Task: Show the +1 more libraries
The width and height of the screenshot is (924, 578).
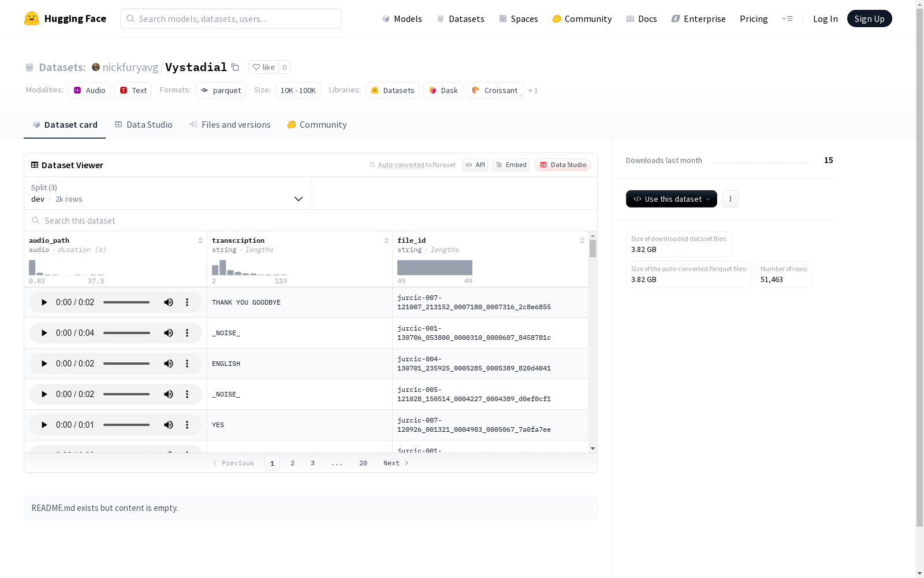Action: coord(533,90)
